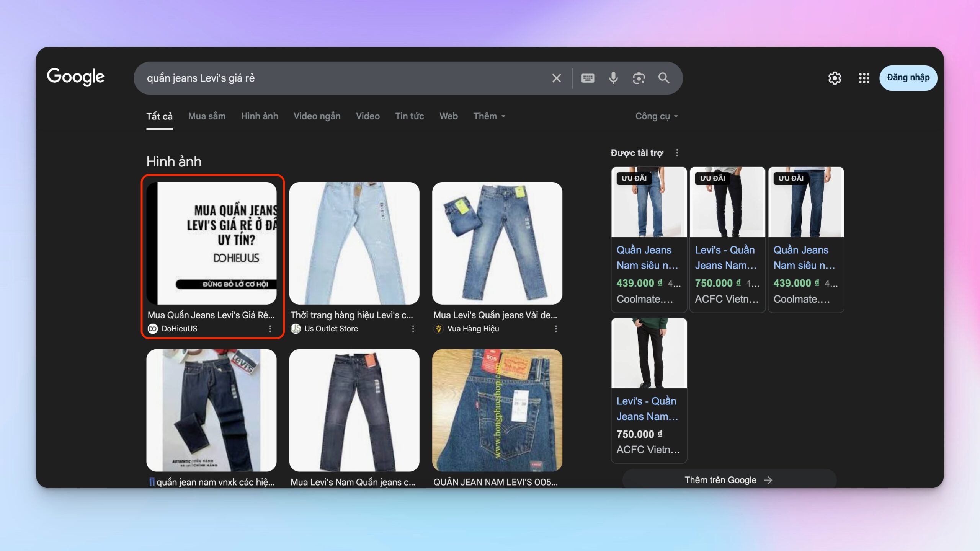Open the first Coolmate sponsored jeans image
The image size is (980, 551).
pyautogui.click(x=649, y=202)
